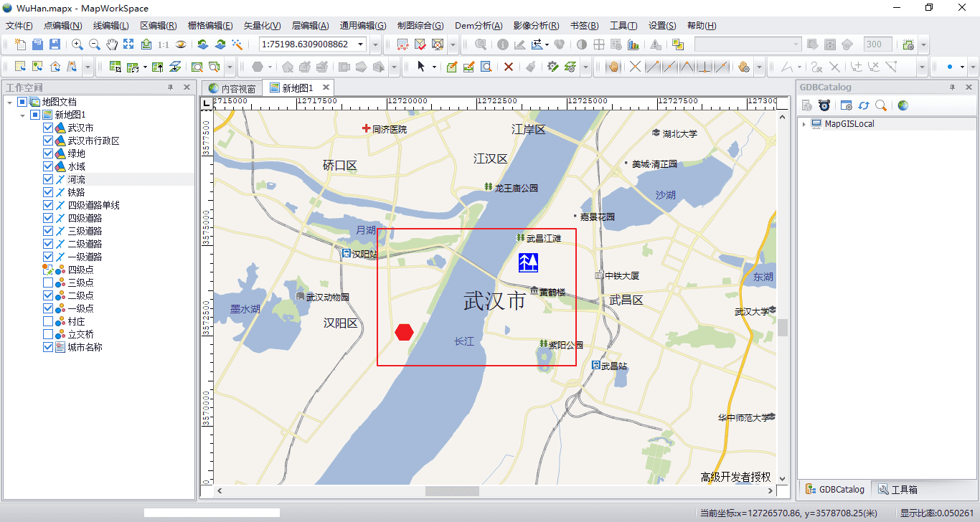This screenshot has height=522, width=980.
Task: Select the GDBCatalog bottom tab
Action: [x=835, y=490]
